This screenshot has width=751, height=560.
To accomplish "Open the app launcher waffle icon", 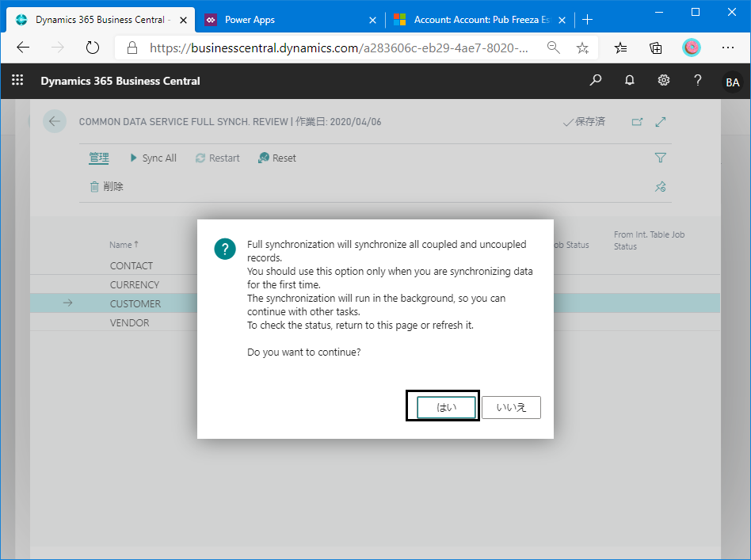I will pos(17,80).
